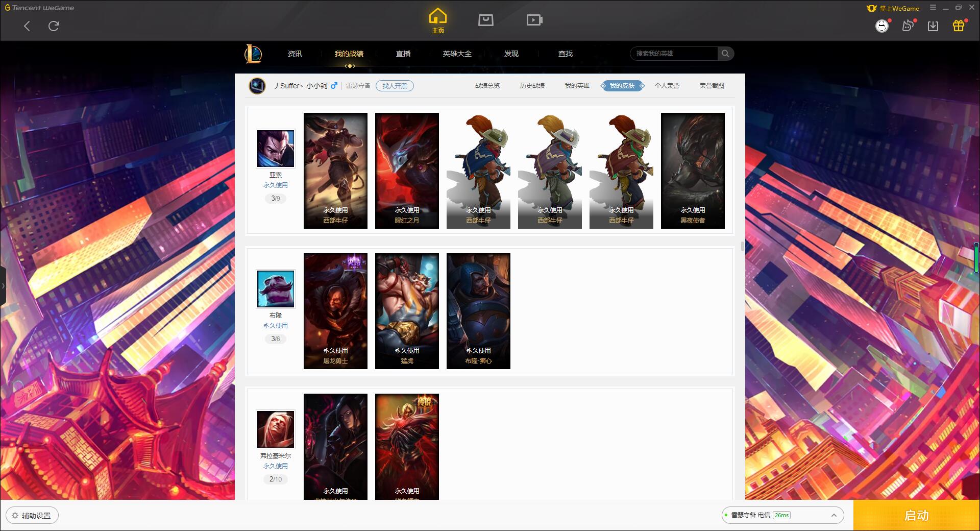
Task: Click the search magnifier icon
Action: coord(725,54)
